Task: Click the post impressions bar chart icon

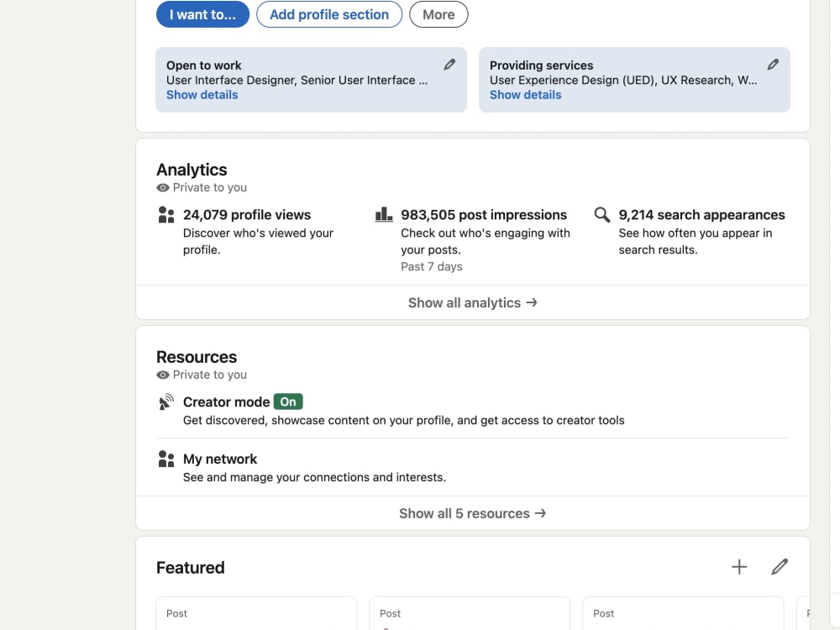Action: [x=384, y=215]
